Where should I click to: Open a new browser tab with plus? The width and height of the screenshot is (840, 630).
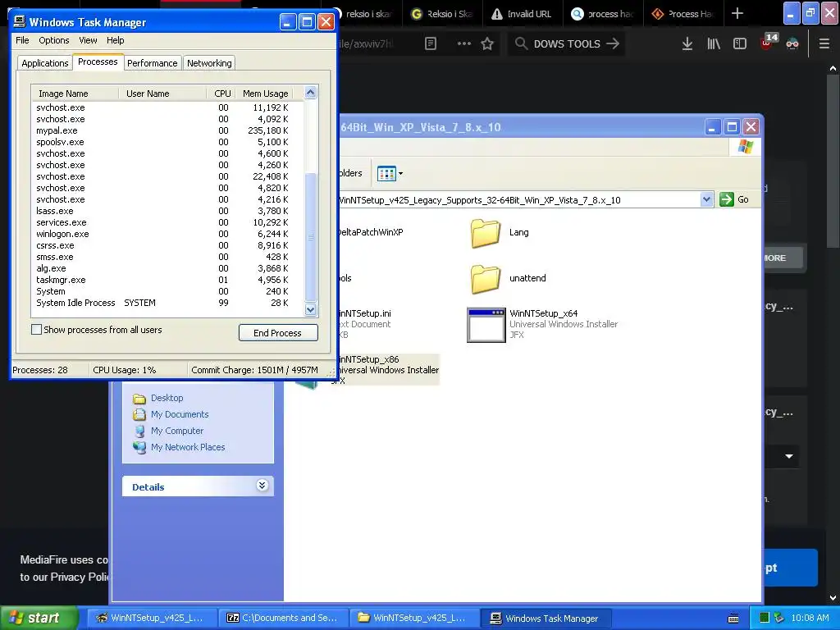(x=737, y=13)
